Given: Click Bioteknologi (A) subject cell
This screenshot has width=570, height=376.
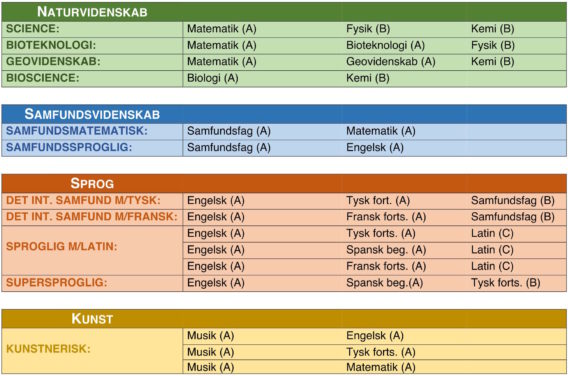Looking at the screenshot, I should 385,45.
